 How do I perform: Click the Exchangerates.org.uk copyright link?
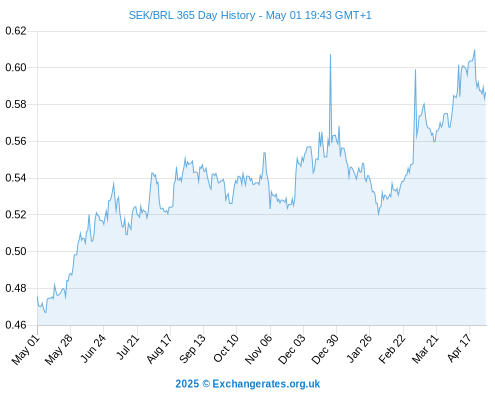248,384
